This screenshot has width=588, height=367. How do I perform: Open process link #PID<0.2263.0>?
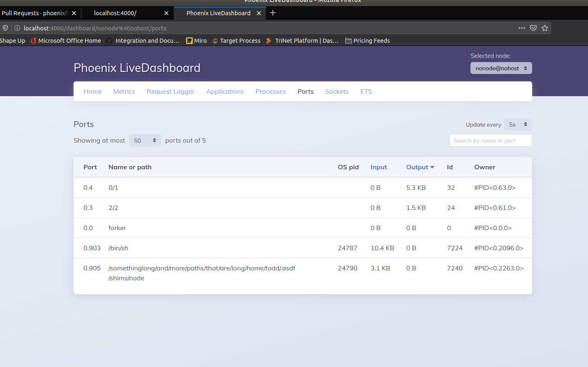[x=498, y=268]
